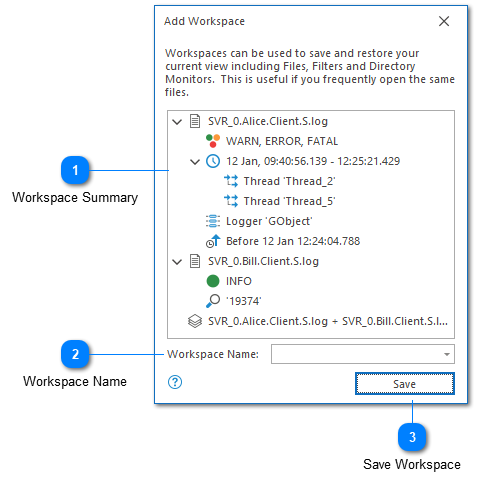Close the Add Workspace dialog
Image resolution: width=477 pixels, height=488 pixels.
coord(444,21)
